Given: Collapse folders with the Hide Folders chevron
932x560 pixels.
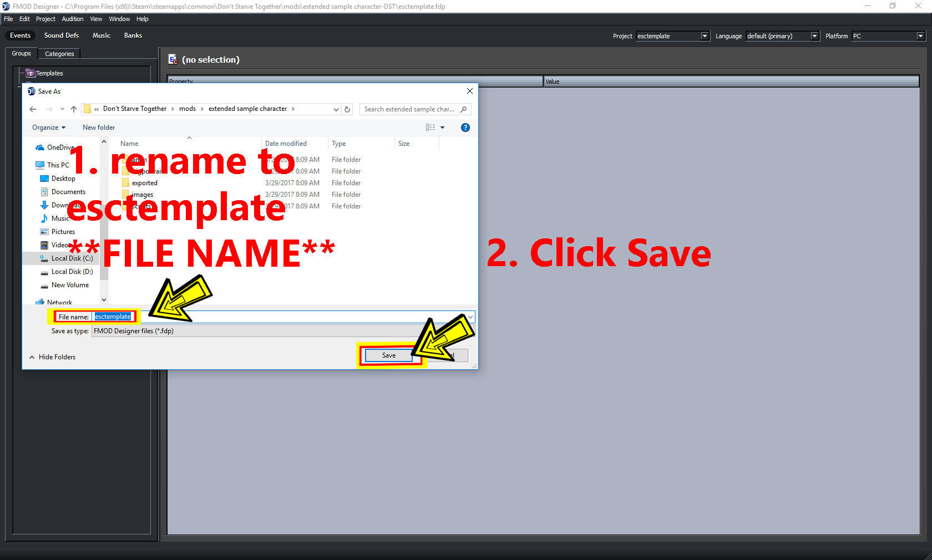Looking at the screenshot, I should (x=32, y=357).
